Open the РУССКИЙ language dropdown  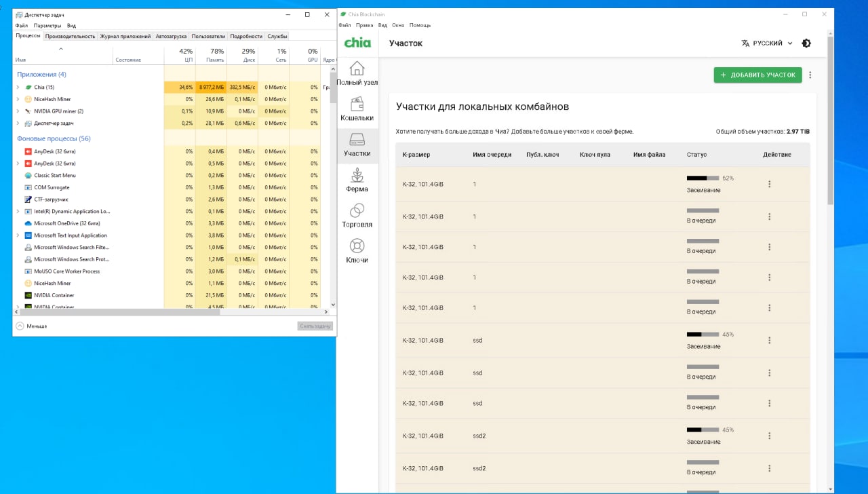(767, 43)
